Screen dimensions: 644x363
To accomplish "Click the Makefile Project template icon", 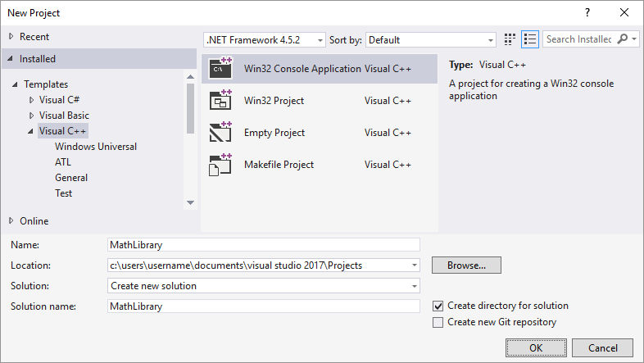I will coord(221,164).
